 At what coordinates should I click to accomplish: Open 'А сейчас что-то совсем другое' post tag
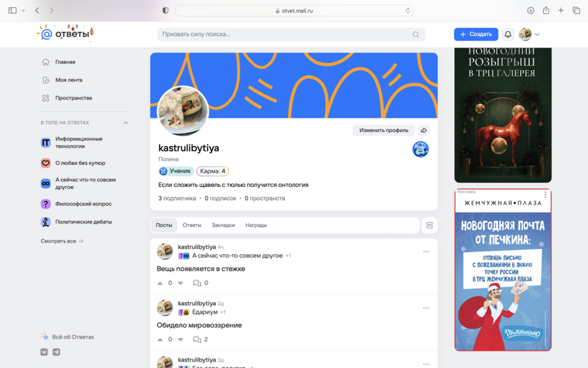237,256
